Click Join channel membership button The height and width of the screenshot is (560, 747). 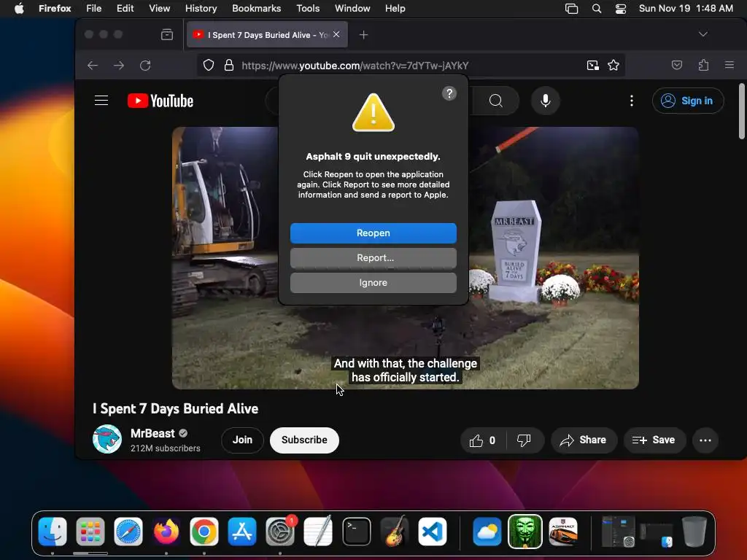point(242,440)
